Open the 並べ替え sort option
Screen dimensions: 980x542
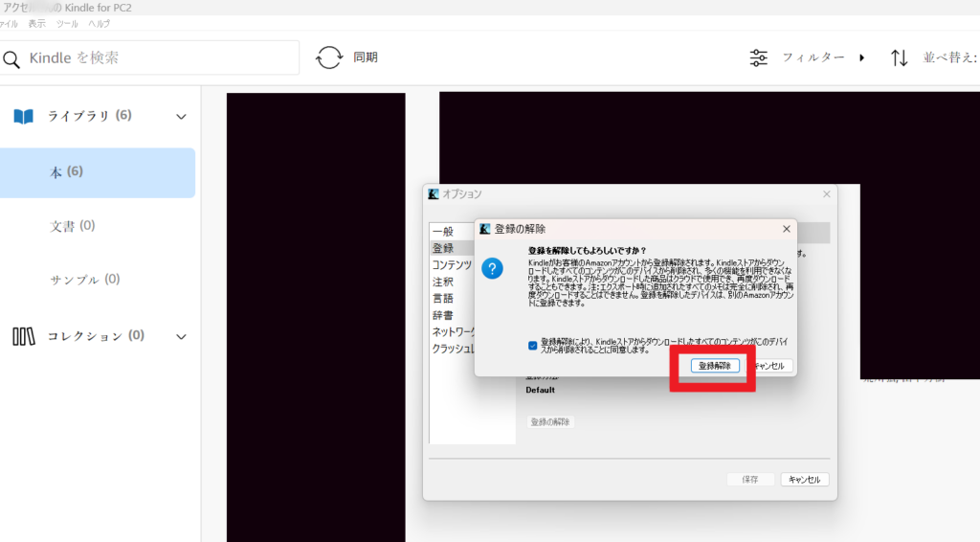pyautogui.click(x=950, y=57)
